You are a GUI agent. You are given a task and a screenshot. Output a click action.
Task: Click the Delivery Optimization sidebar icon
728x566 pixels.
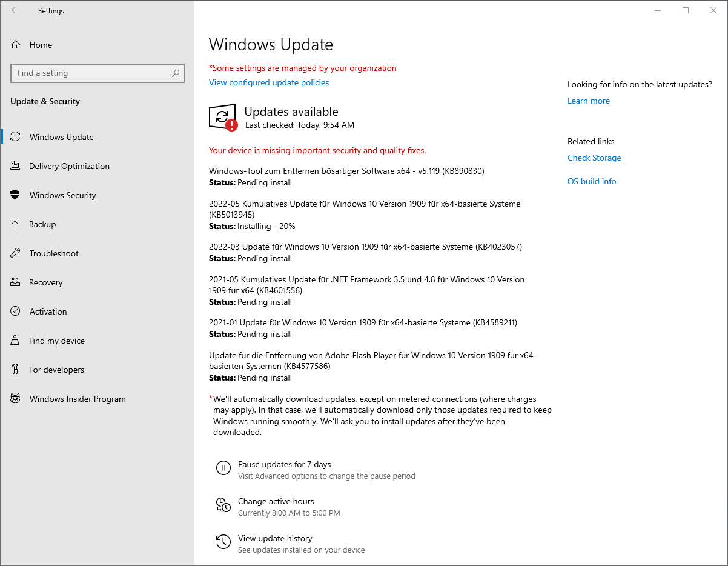tap(16, 166)
